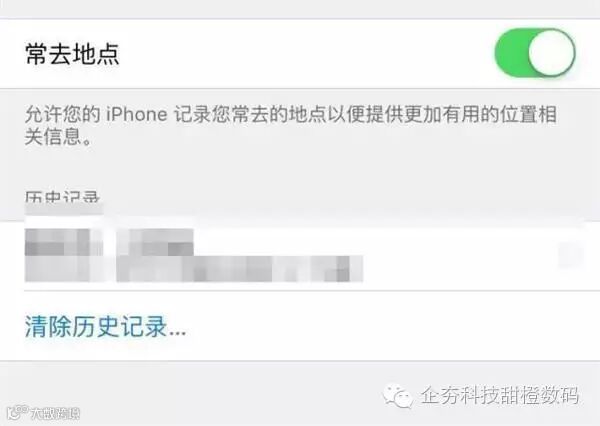Select the blurred history record row
The height and width of the screenshot is (426, 600).
coord(300,256)
